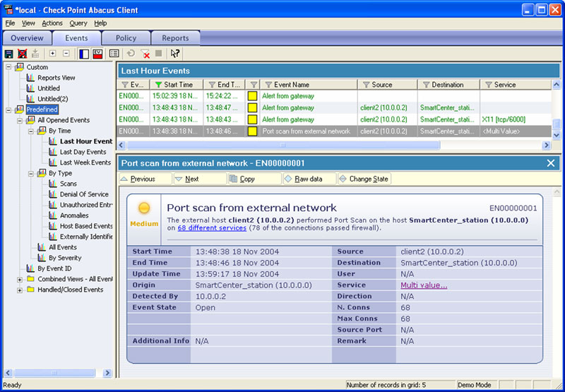Image resolution: width=565 pixels, height=392 pixels.
Task: Open the Query menu
Action: 78,23
